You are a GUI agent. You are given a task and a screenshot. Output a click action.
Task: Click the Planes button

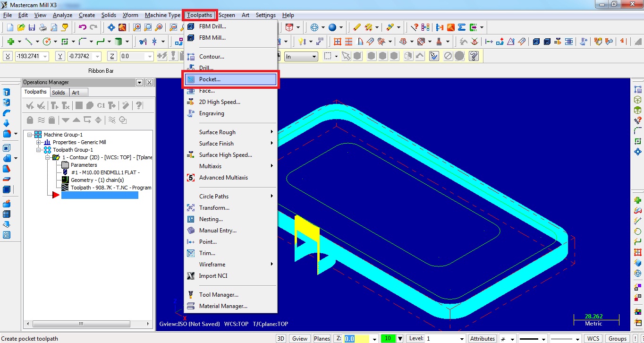point(322,338)
